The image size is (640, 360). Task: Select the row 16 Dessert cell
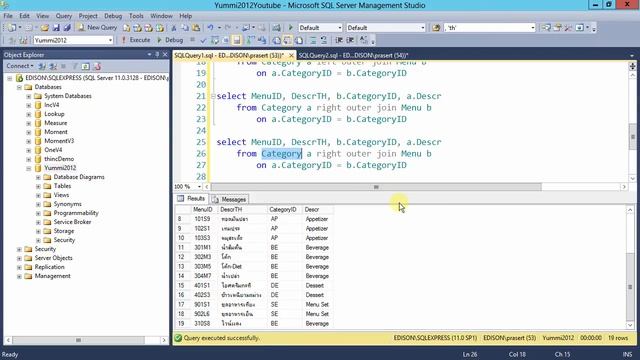point(317,295)
